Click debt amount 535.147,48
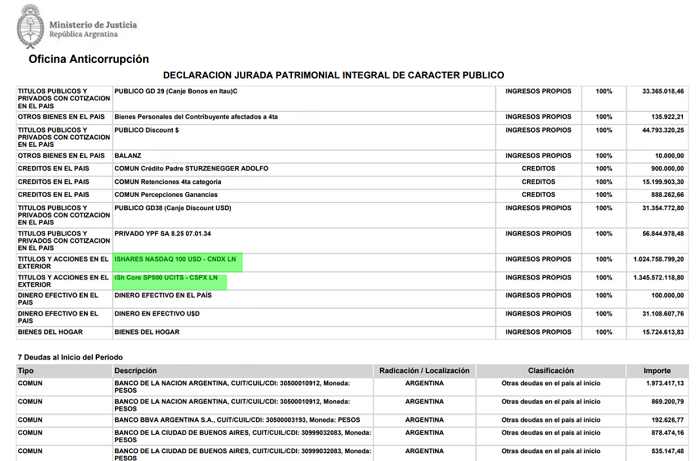The image size is (700, 461). (x=667, y=451)
